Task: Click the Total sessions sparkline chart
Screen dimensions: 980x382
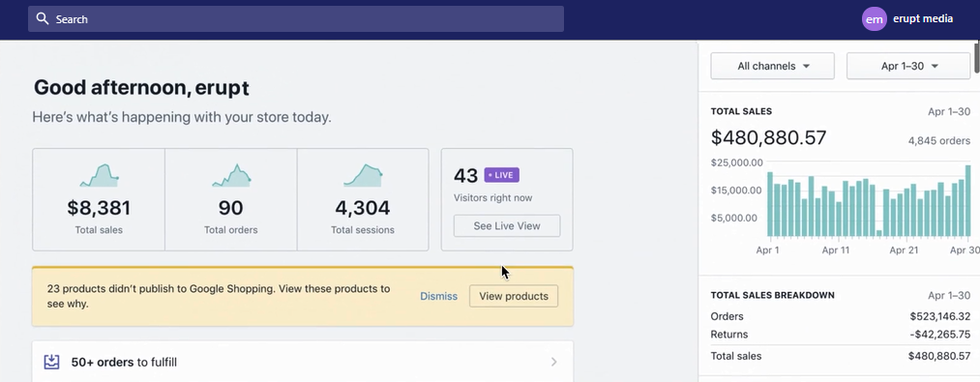Action: (363, 176)
